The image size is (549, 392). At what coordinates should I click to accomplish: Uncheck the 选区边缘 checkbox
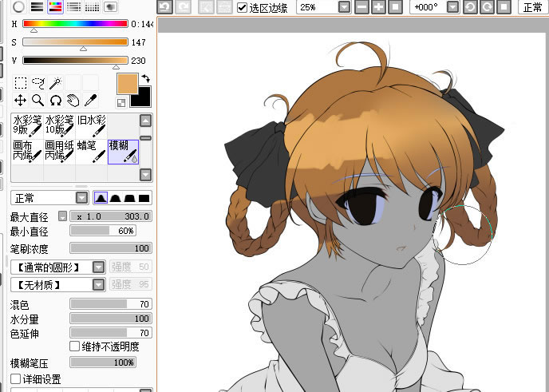pos(242,8)
